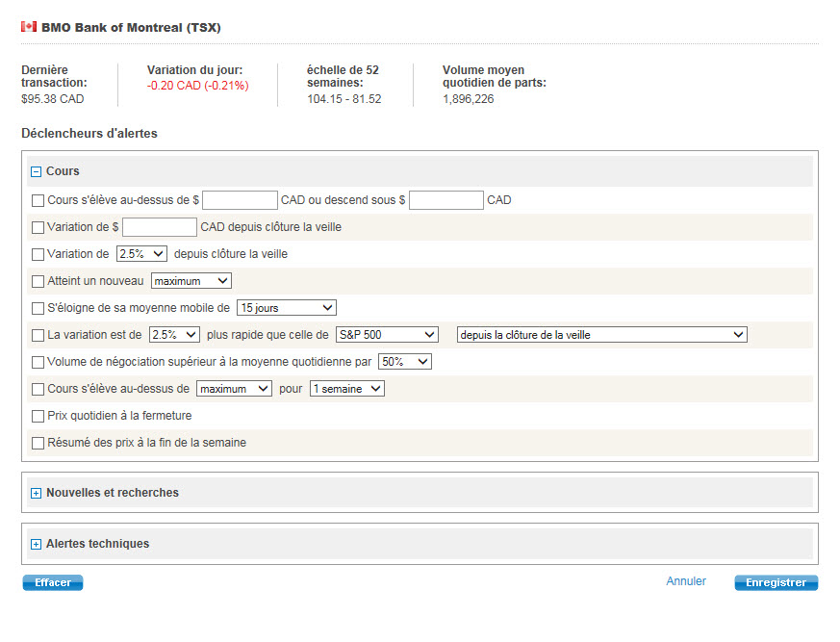Screen dimensions: 840x642
Task: Expand the Nouvelles et recherches plus icon
Action: pyautogui.click(x=37, y=493)
